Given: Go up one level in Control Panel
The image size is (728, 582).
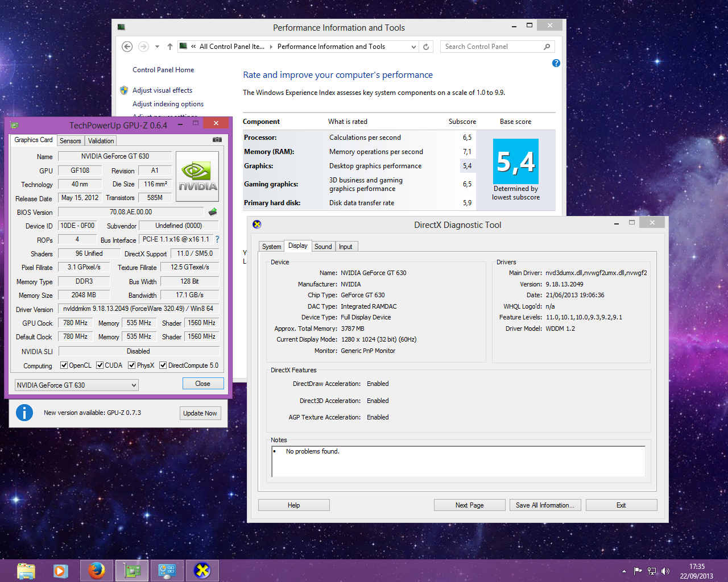Looking at the screenshot, I should [x=170, y=47].
